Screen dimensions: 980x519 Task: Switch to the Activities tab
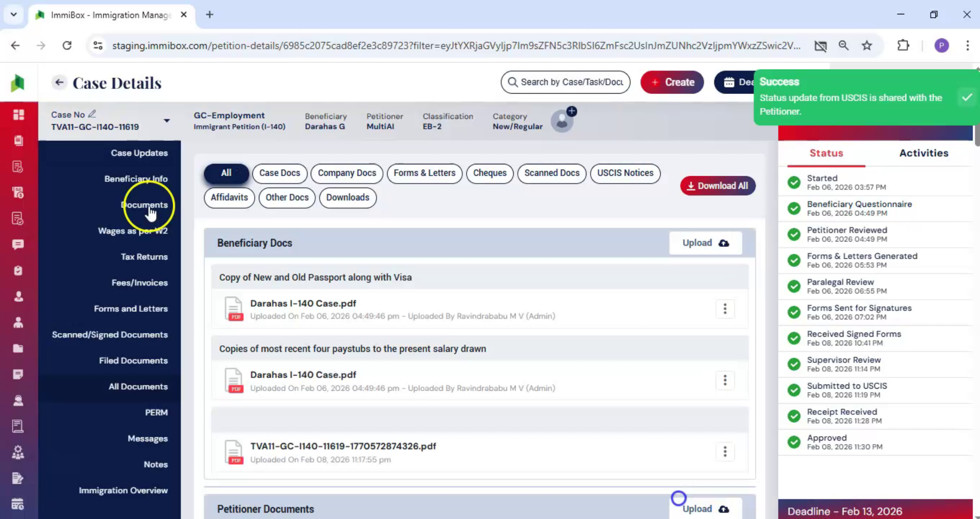point(924,153)
